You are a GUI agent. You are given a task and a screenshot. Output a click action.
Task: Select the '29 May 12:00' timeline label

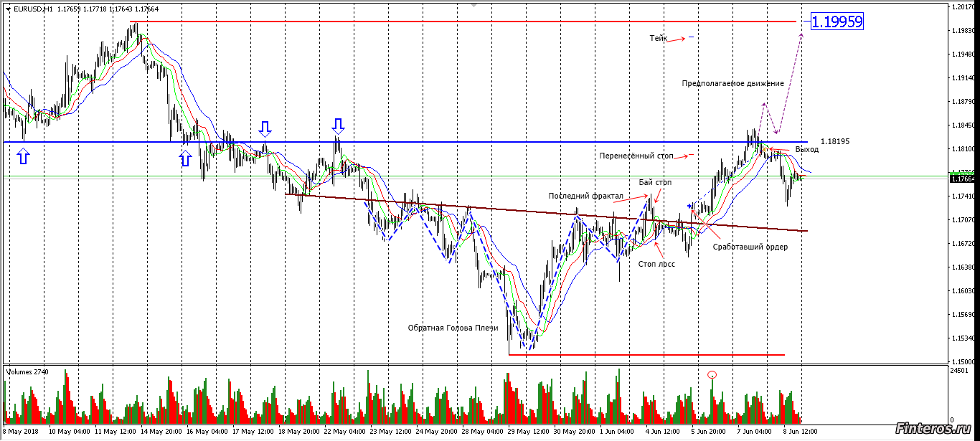528,432
